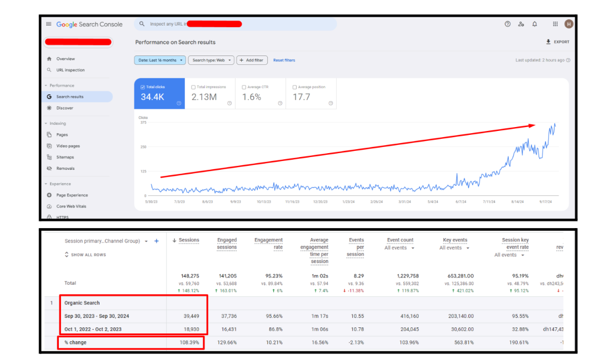Open the notifications bell icon
Screen dimensions: 611x364
[x=534, y=24]
